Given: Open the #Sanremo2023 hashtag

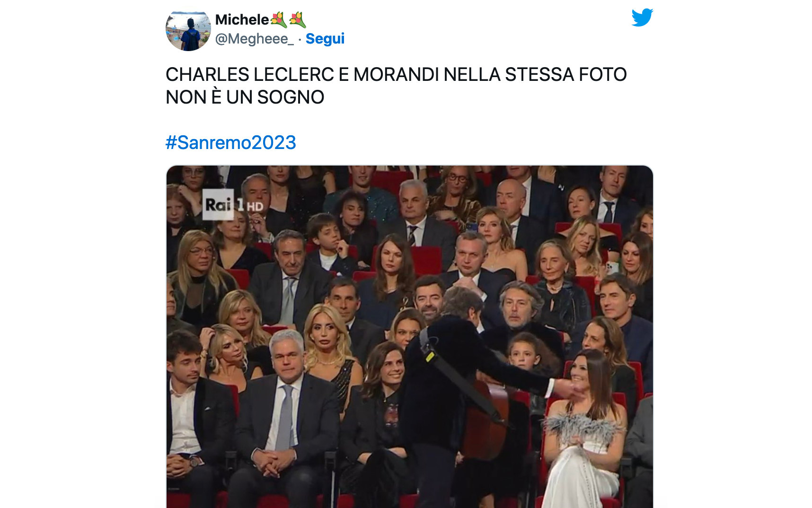Looking at the screenshot, I should 231,142.
